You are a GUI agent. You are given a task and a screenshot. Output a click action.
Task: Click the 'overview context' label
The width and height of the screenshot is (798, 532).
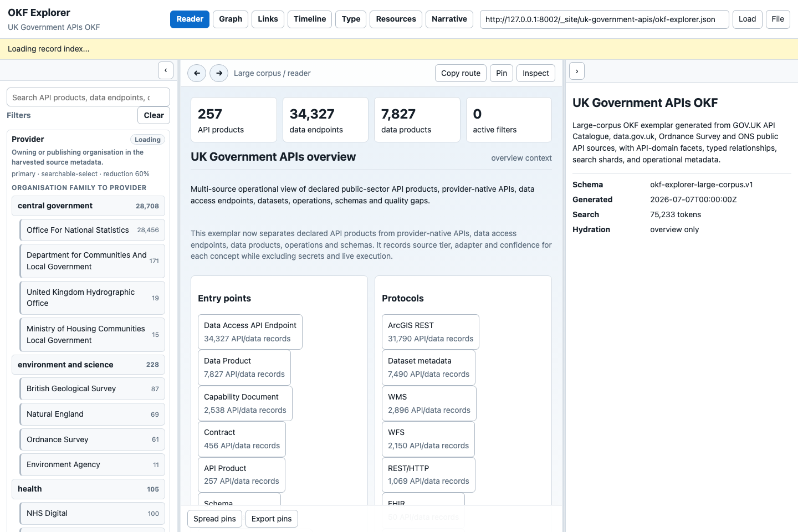(521, 158)
